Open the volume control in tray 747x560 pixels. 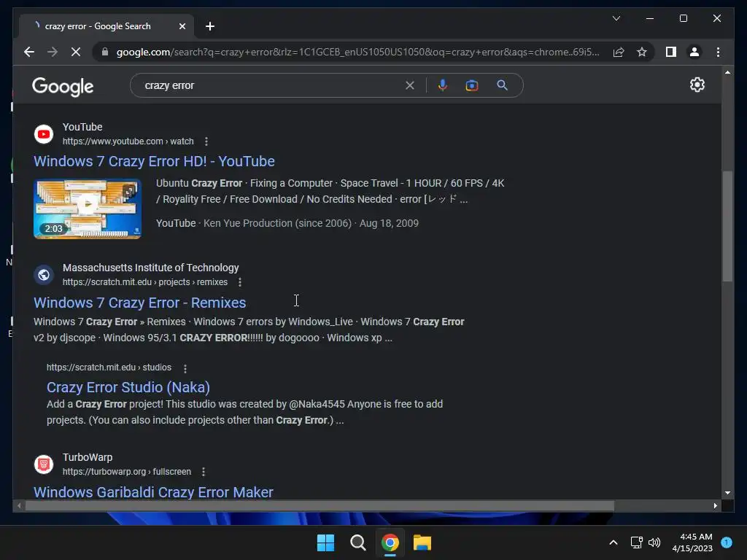pyautogui.click(x=654, y=542)
